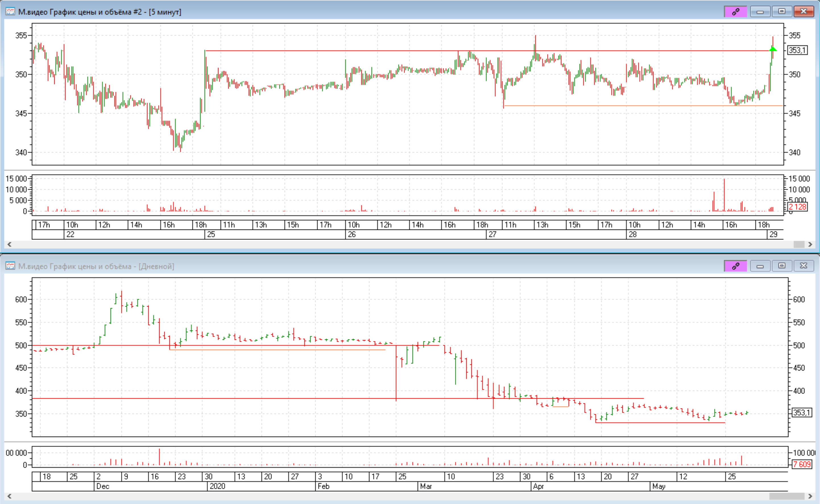This screenshot has height=504, width=820.
Task: Close the daily chart window
Action: point(804,266)
